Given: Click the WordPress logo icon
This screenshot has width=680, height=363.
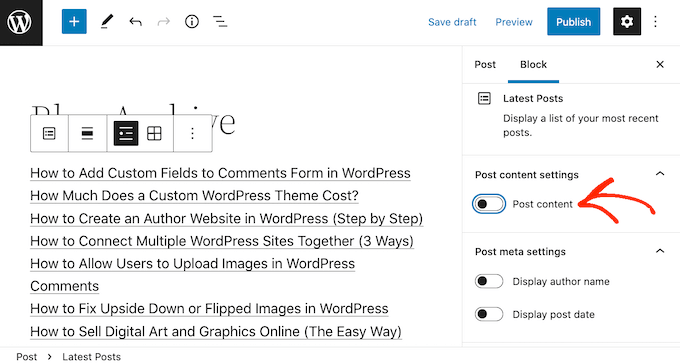Looking at the screenshot, I should coord(20,22).
